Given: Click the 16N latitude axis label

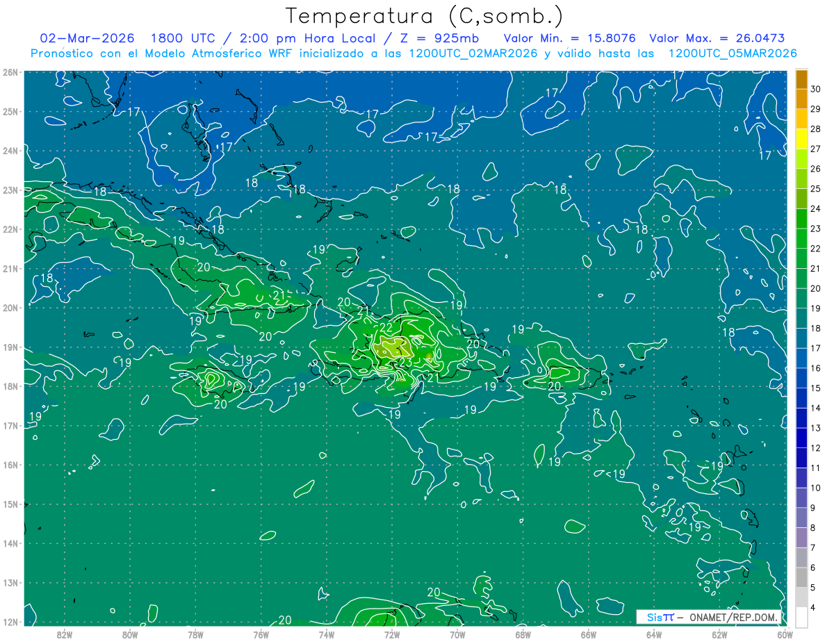Looking at the screenshot, I should [x=10, y=464].
